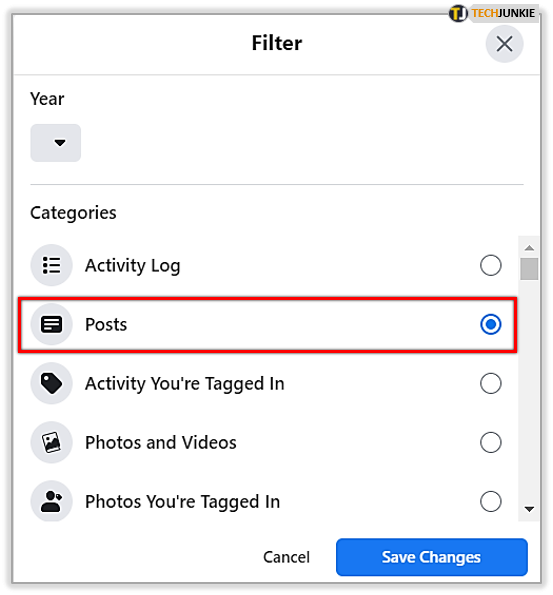
Task: Click the Photos and Videos label
Action: click(x=161, y=442)
